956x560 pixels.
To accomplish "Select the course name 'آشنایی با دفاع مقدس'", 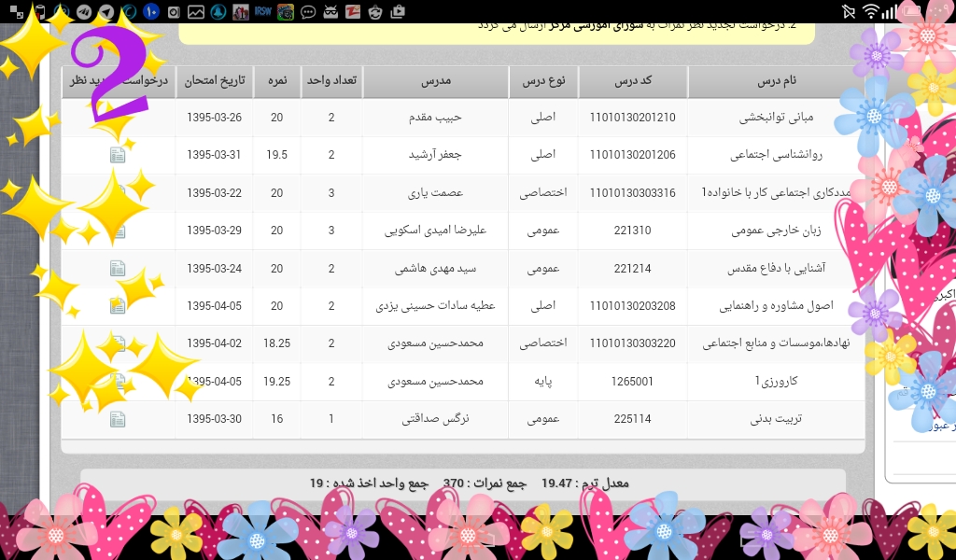I will coord(776,268).
